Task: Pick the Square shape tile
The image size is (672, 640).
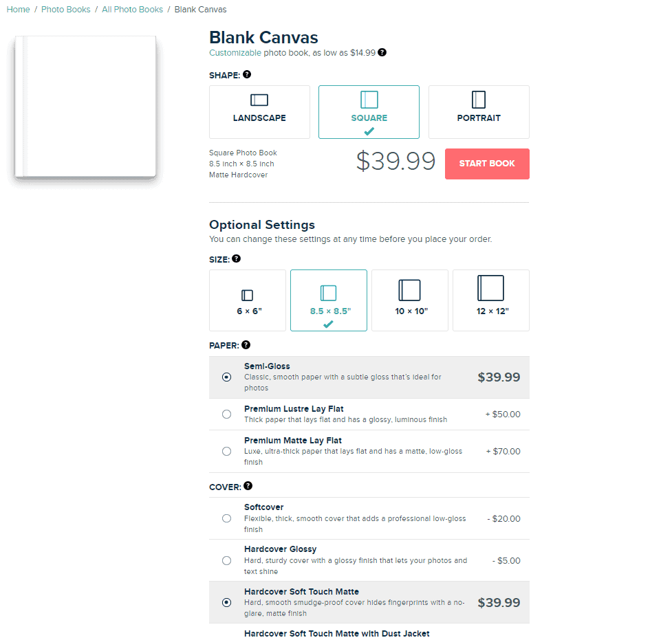Action: point(369,112)
